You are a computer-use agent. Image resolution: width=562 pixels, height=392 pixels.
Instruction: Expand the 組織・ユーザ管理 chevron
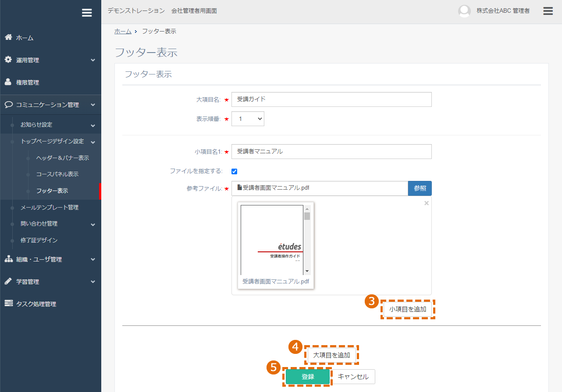pyautogui.click(x=93, y=259)
